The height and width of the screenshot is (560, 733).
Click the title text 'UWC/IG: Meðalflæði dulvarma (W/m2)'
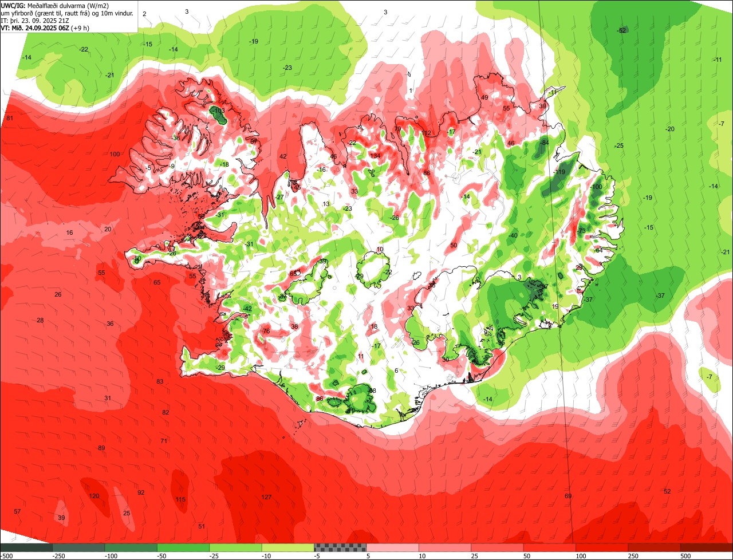click(x=55, y=5)
